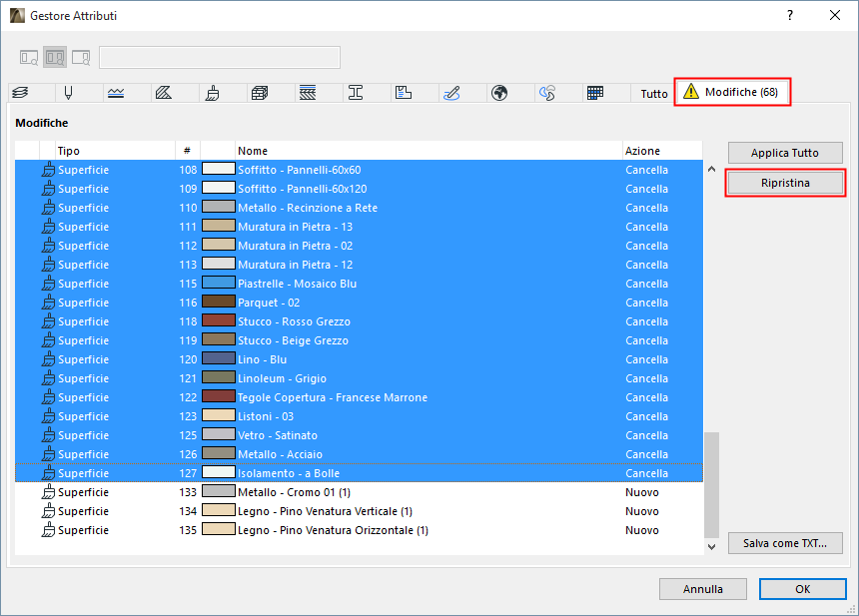The height and width of the screenshot is (616, 859).
Task: Open the Building Materials brick tab
Action: click(x=260, y=93)
